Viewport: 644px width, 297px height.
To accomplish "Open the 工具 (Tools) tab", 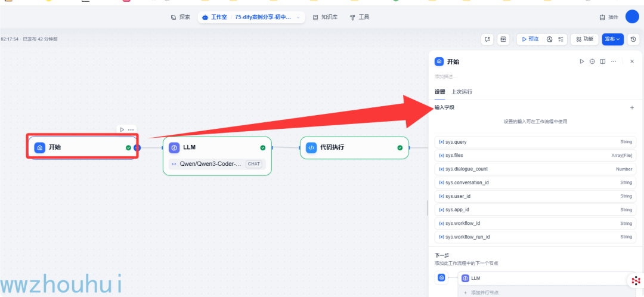I will [360, 17].
